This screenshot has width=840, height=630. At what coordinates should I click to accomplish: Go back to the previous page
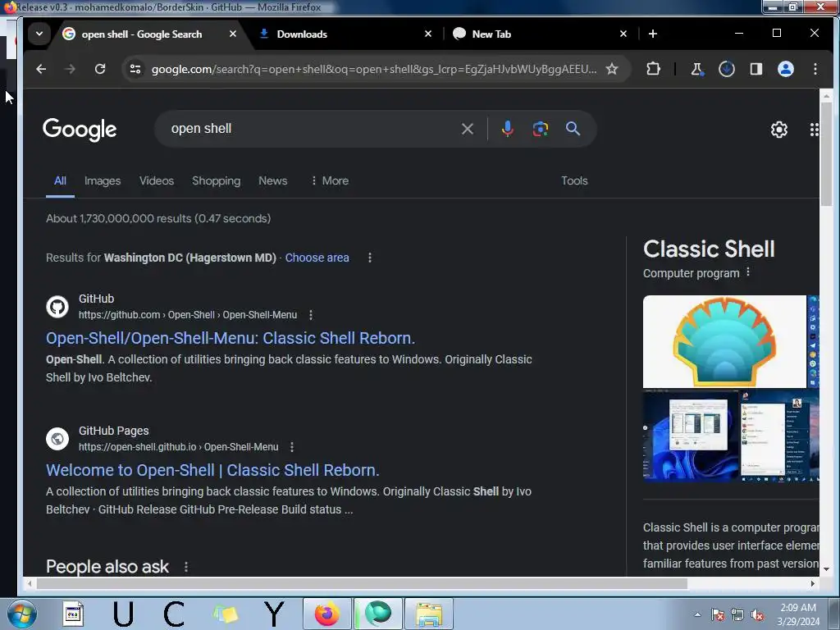tap(41, 69)
